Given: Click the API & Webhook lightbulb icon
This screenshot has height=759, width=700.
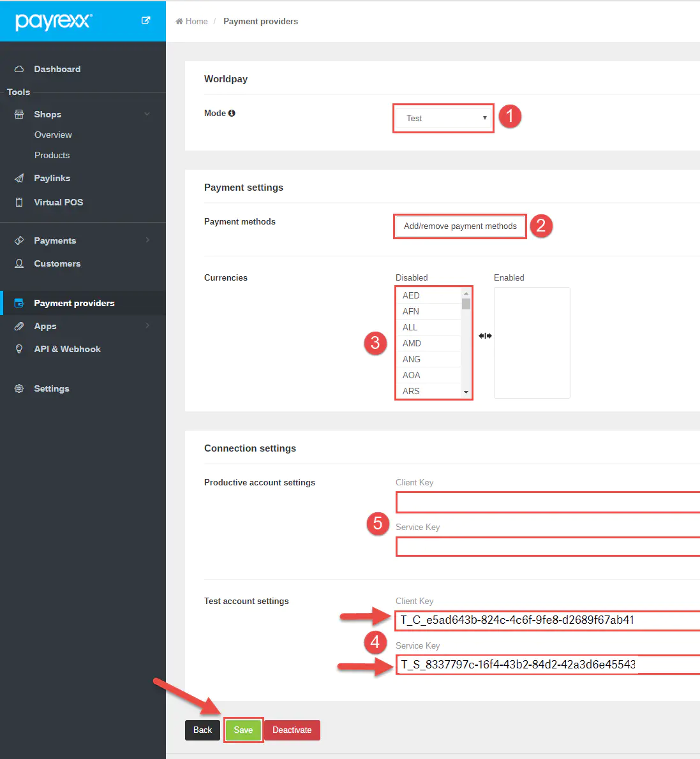Looking at the screenshot, I should (19, 349).
